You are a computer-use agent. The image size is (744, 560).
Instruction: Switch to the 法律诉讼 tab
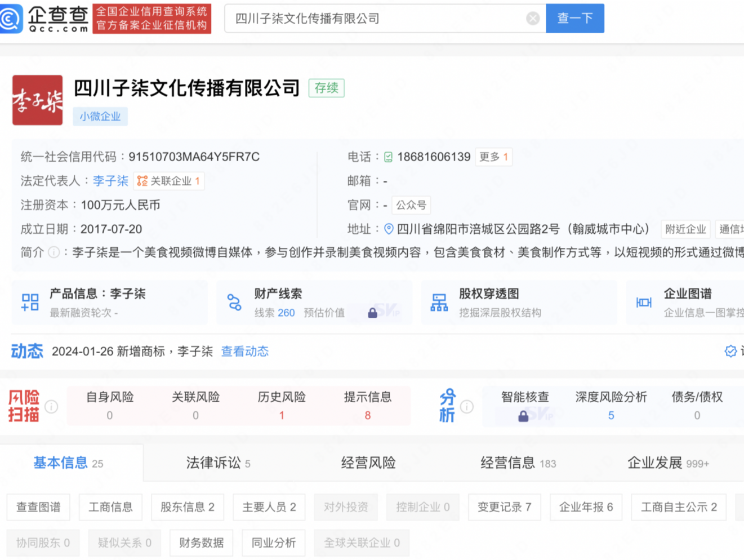coord(219,463)
